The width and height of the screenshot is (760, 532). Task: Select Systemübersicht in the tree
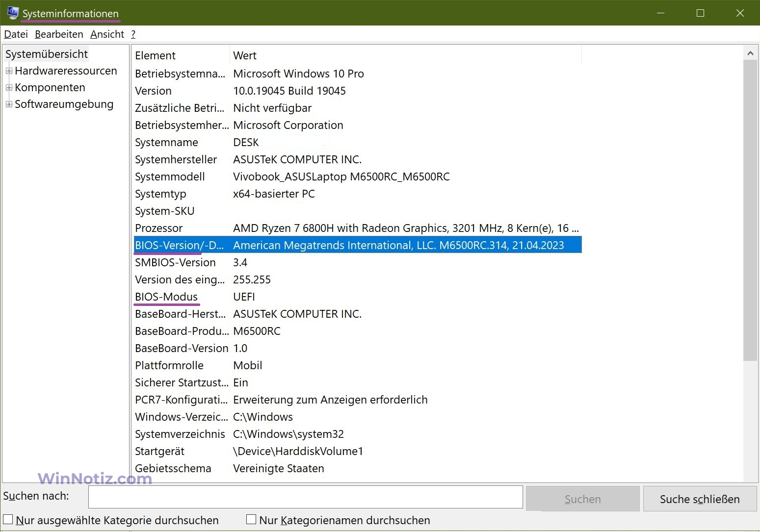(x=47, y=54)
